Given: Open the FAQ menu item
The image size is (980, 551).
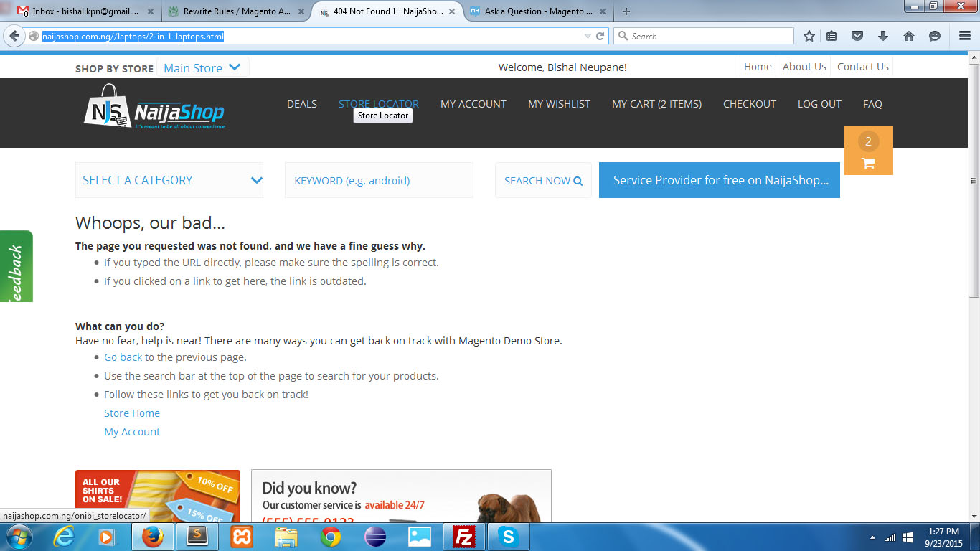Looking at the screenshot, I should [872, 104].
